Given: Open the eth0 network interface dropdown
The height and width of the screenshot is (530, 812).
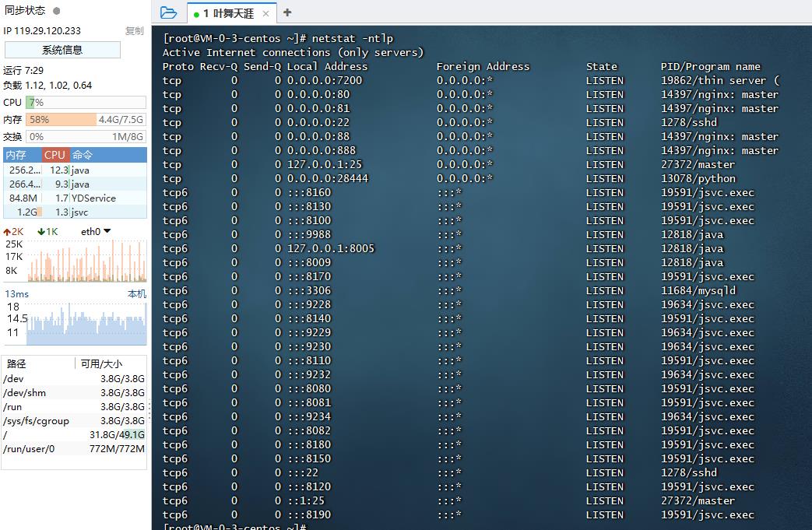Looking at the screenshot, I should 96,231.
